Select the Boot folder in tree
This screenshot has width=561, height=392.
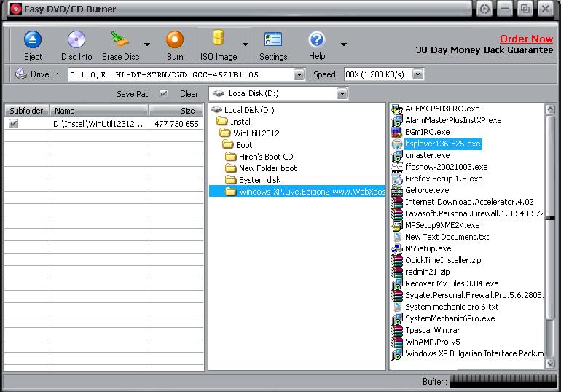[244, 145]
